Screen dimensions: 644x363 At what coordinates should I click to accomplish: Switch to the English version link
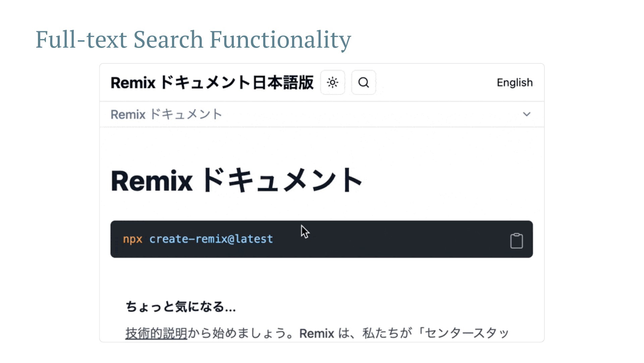[515, 83]
